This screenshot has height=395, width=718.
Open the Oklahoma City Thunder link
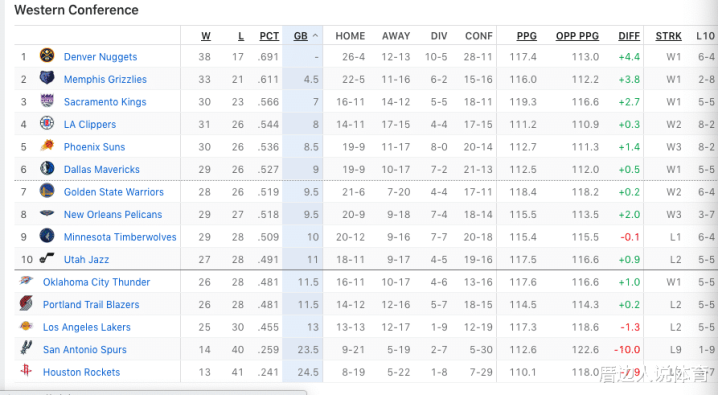pos(97,282)
